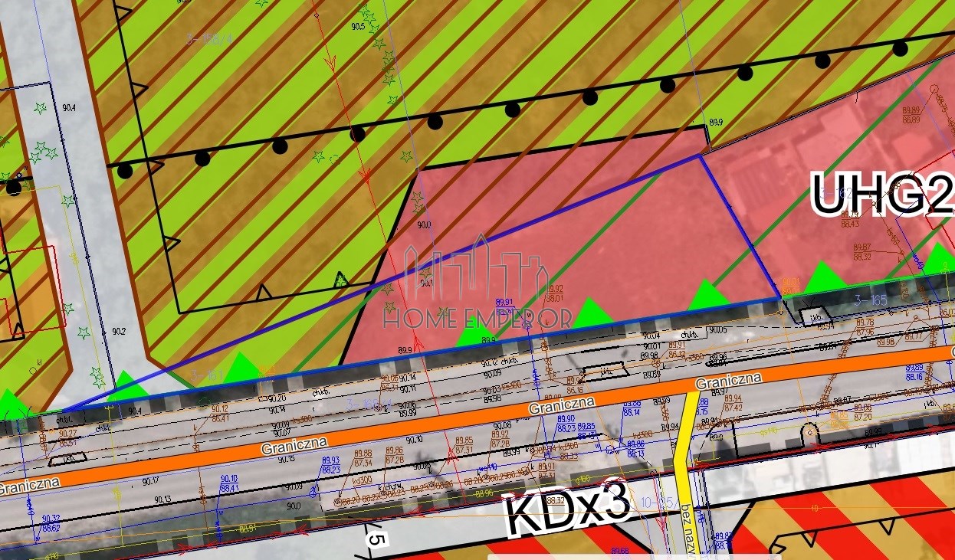
Task: Click the UHG2 zone label
Action: [881, 193]
